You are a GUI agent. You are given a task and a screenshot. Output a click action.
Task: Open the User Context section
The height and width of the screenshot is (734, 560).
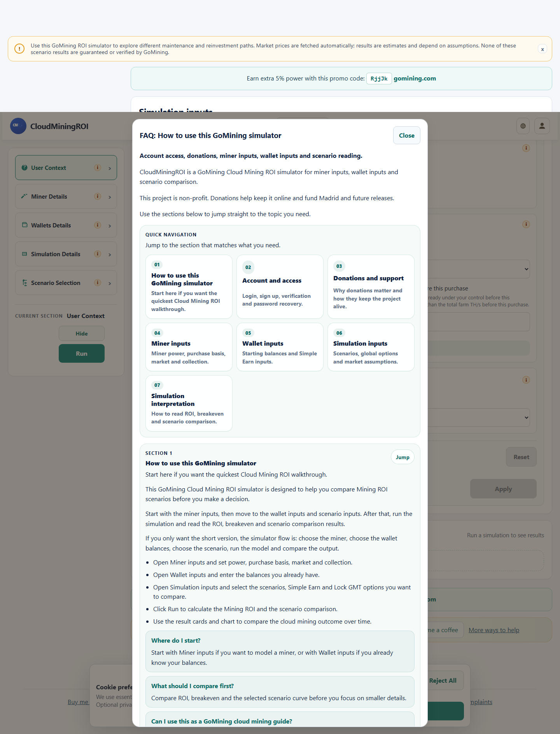pos(66,168)
